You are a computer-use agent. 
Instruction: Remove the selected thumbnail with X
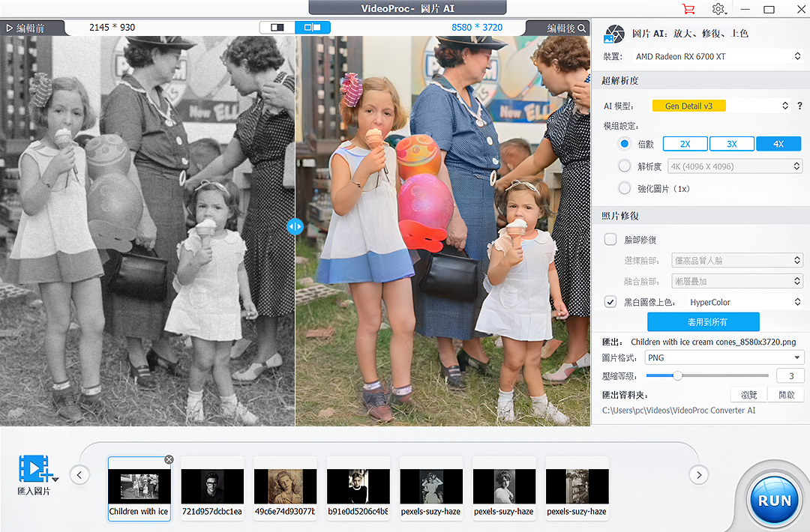coord(169,460)
